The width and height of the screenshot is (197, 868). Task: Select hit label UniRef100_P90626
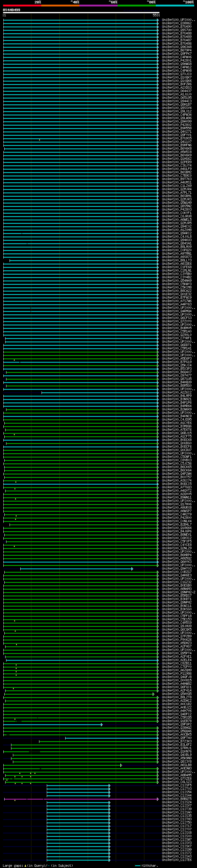(176, 639)
